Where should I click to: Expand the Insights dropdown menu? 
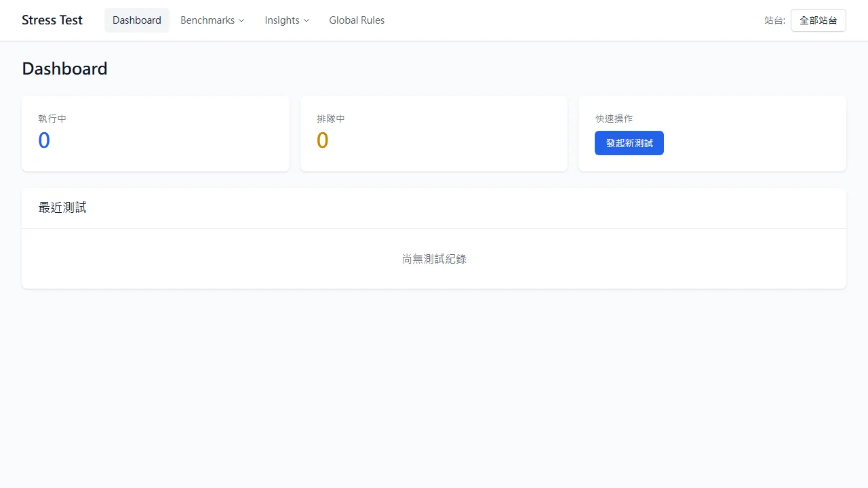[287, 20]
